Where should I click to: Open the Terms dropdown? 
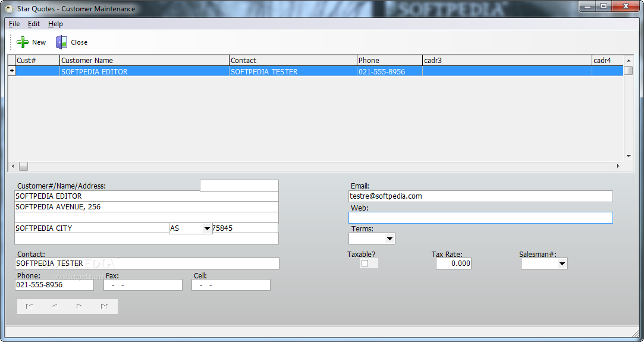click(x=389, y=239)
